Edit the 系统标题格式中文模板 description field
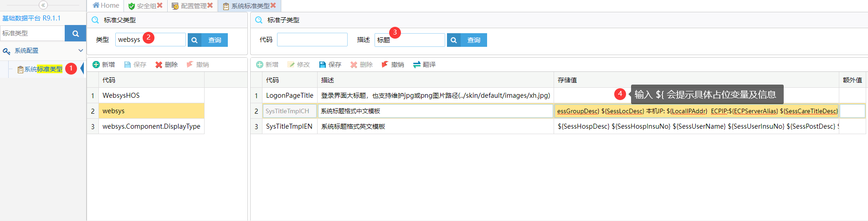868x221 pixels. point(436,111)
